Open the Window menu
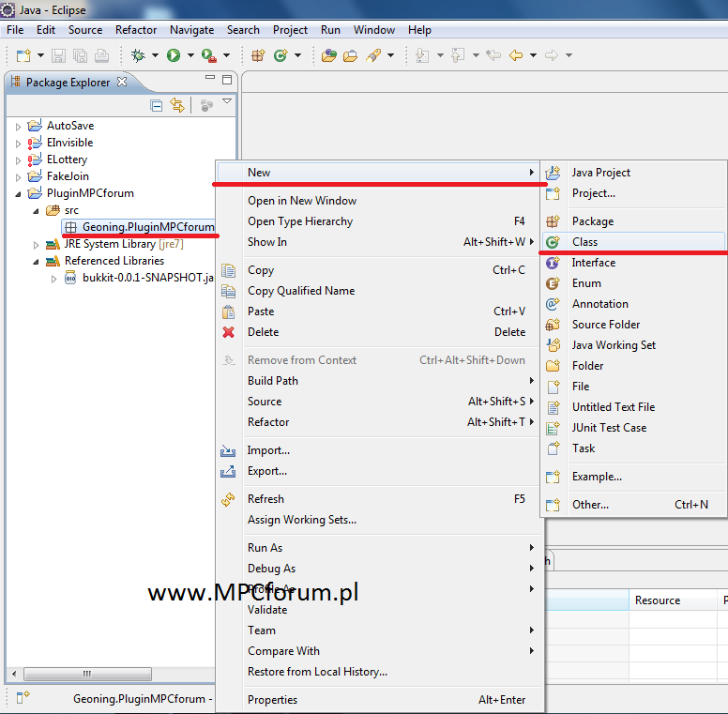This screenshot has height=714, width=728. tap(373, 30)
